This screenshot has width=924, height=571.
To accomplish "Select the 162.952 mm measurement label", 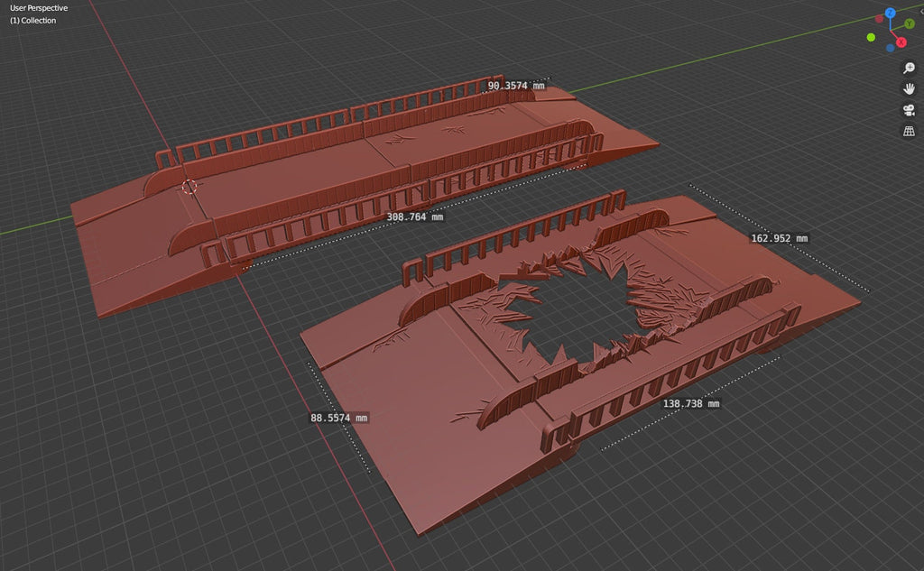I will point(779,238).
